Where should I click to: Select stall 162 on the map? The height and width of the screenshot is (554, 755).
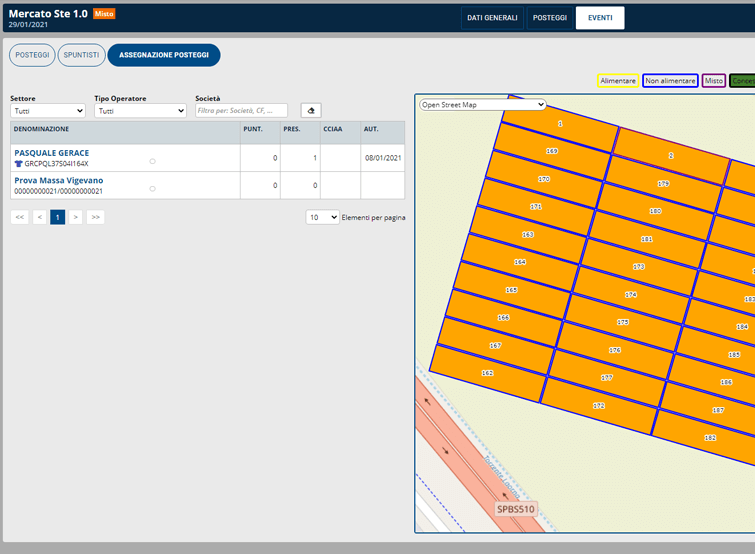tap(487, 373)
